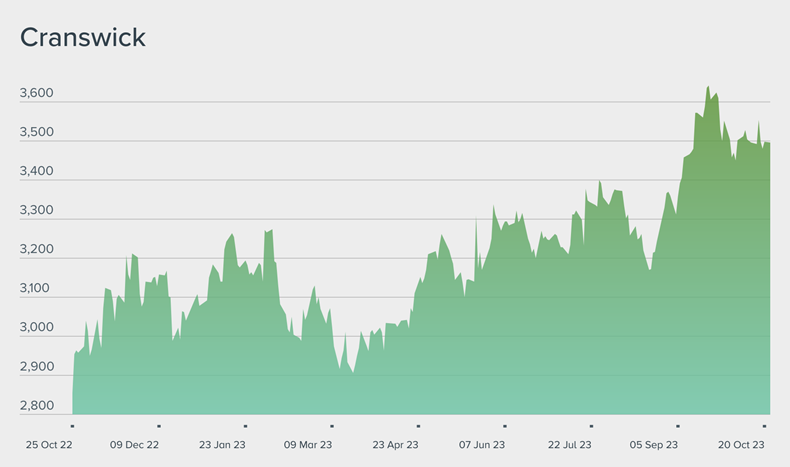Select the 2,800 baseline axis label
This screenshot has height=467, width=790.
[x=37, y=406]
